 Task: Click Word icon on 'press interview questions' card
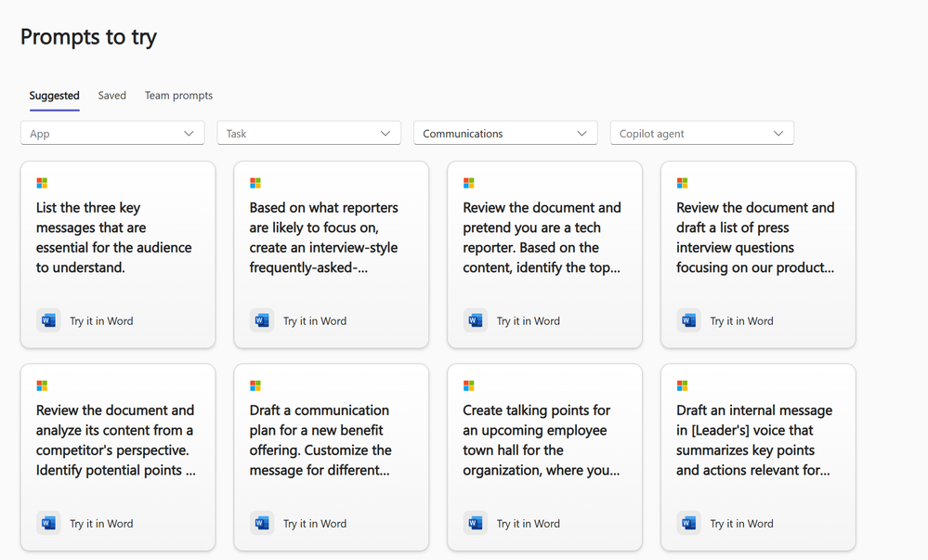pos(689,320)
